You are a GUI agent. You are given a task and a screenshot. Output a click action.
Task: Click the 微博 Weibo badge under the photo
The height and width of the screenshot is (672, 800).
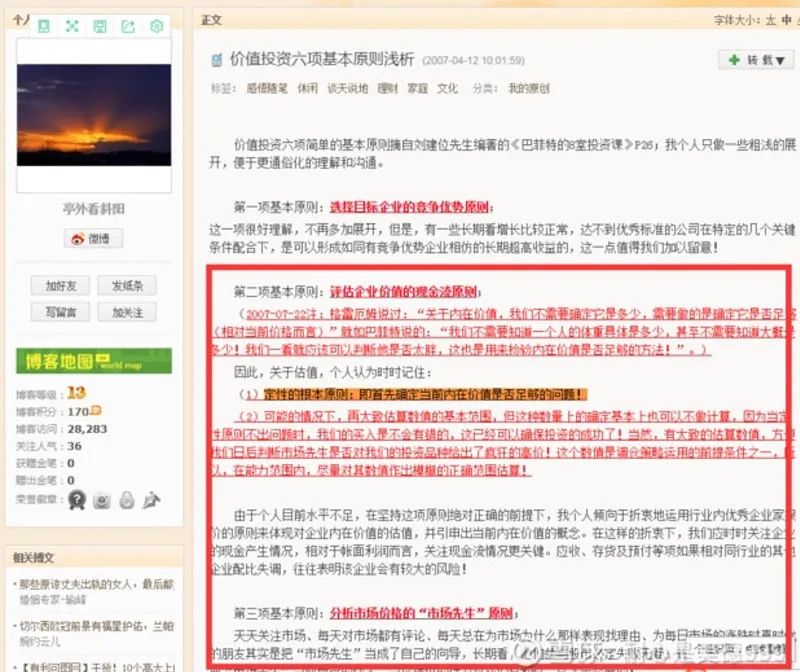click(x=93, y=237)
